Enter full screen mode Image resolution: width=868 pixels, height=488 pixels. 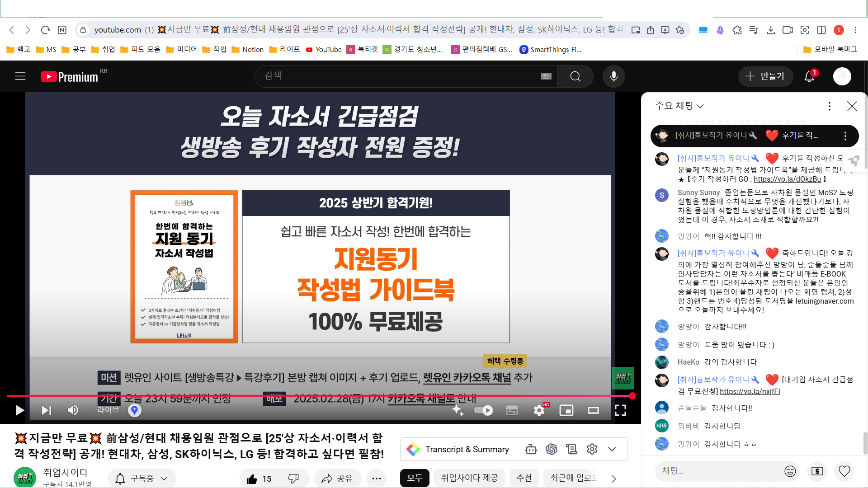tap(620, 410)
